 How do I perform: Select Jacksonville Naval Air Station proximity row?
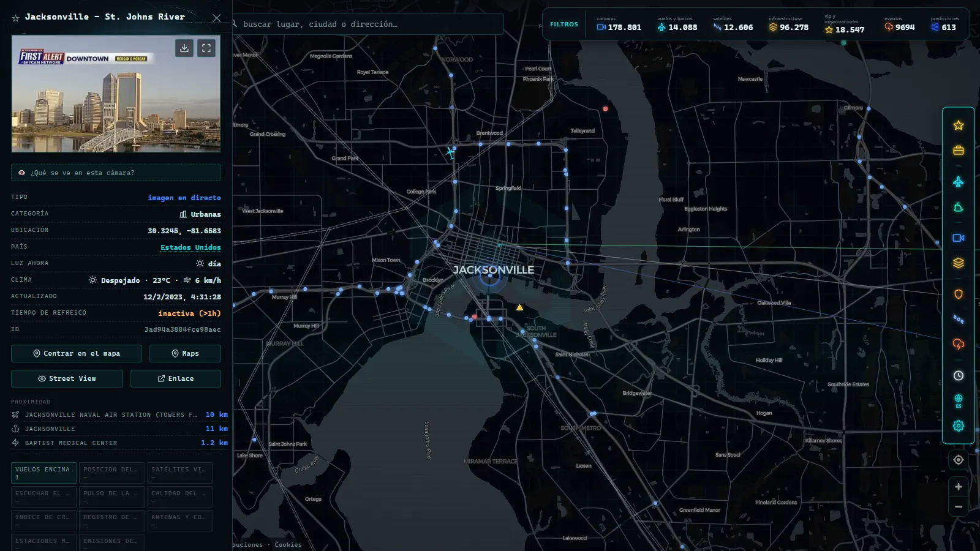click(x=119, y=414)
